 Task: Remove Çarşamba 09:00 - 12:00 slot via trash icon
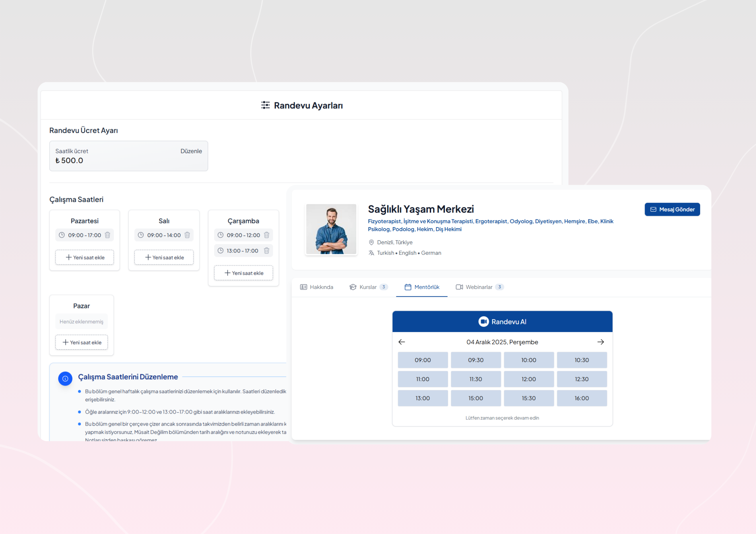[x=266, y=235]
